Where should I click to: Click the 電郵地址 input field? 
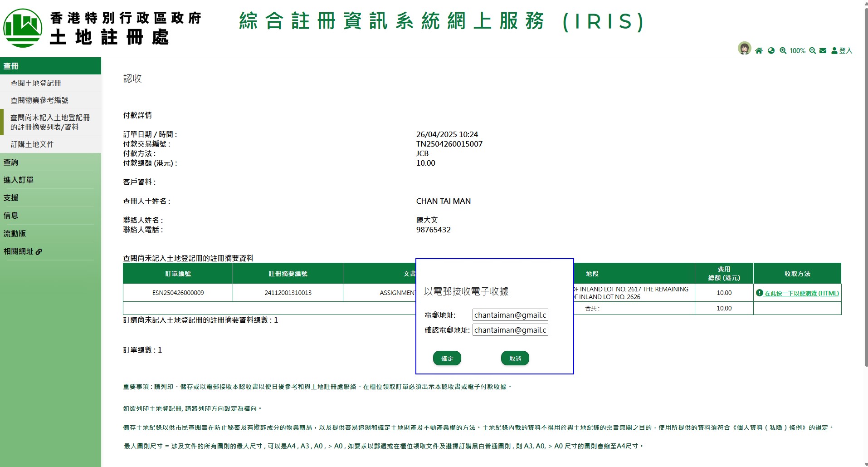pos(510,315)
